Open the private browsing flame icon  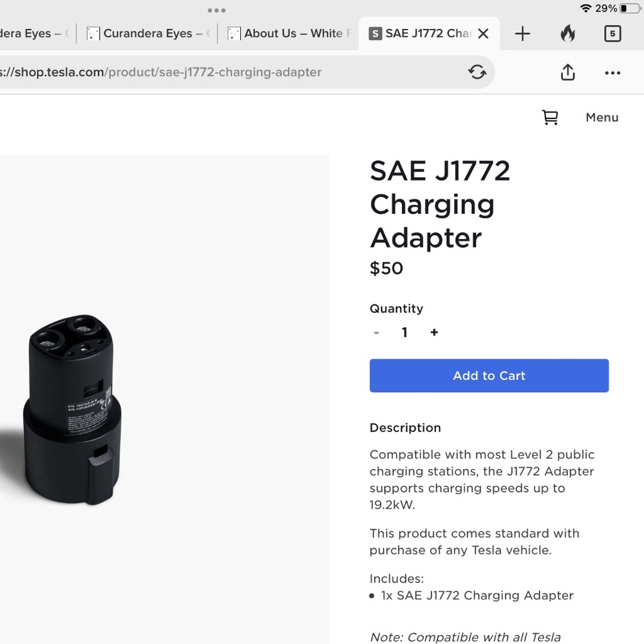pos(567,33)
